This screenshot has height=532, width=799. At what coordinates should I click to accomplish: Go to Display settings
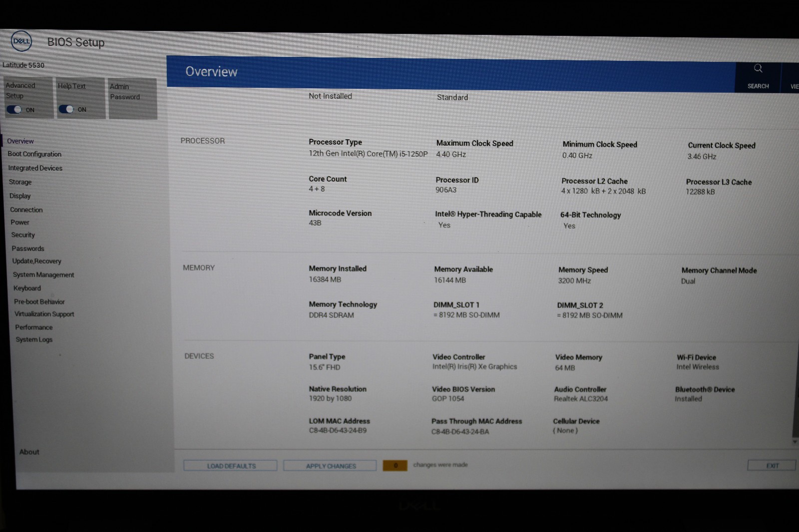[20, 196]
